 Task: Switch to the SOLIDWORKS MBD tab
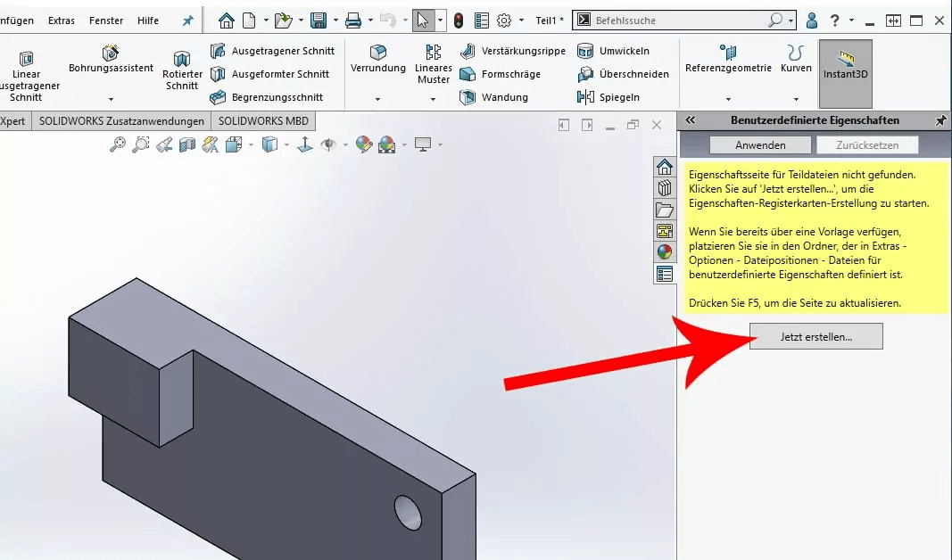pyautogui.click(x=262, y=120)
